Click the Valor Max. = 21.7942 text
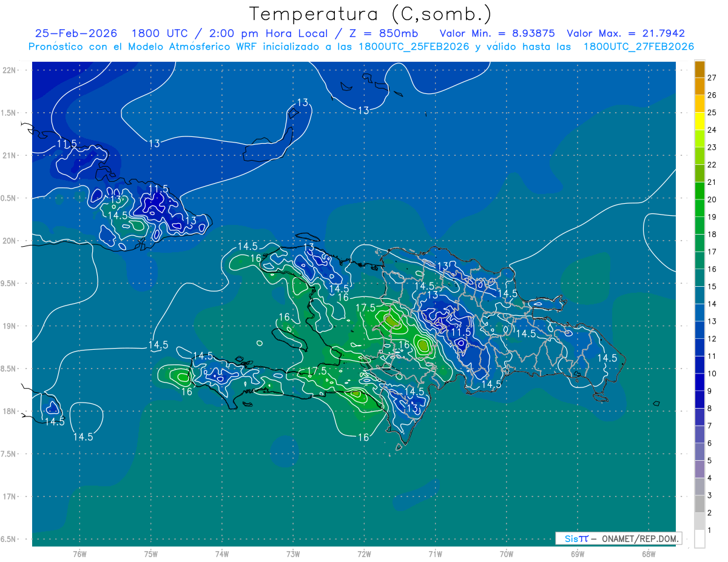 point(625,33)
